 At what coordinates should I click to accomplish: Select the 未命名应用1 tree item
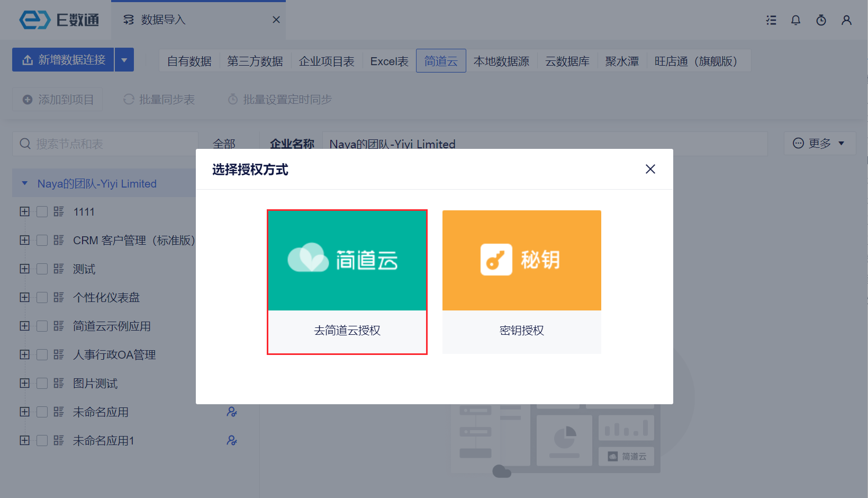pos(103,440)
